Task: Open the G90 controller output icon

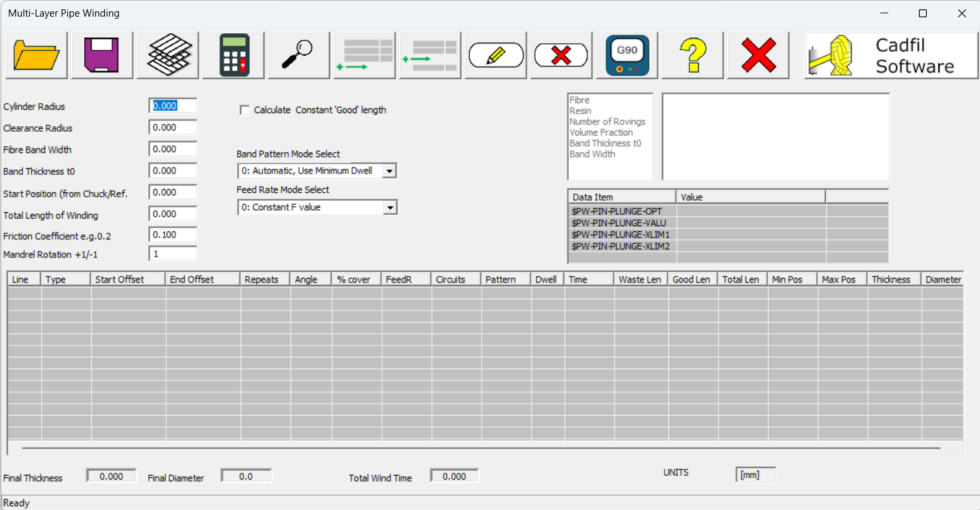Action: coord(627,55)
